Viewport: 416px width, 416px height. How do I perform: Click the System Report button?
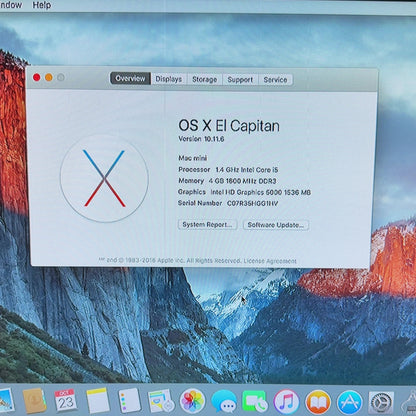(x=207, y=224)
